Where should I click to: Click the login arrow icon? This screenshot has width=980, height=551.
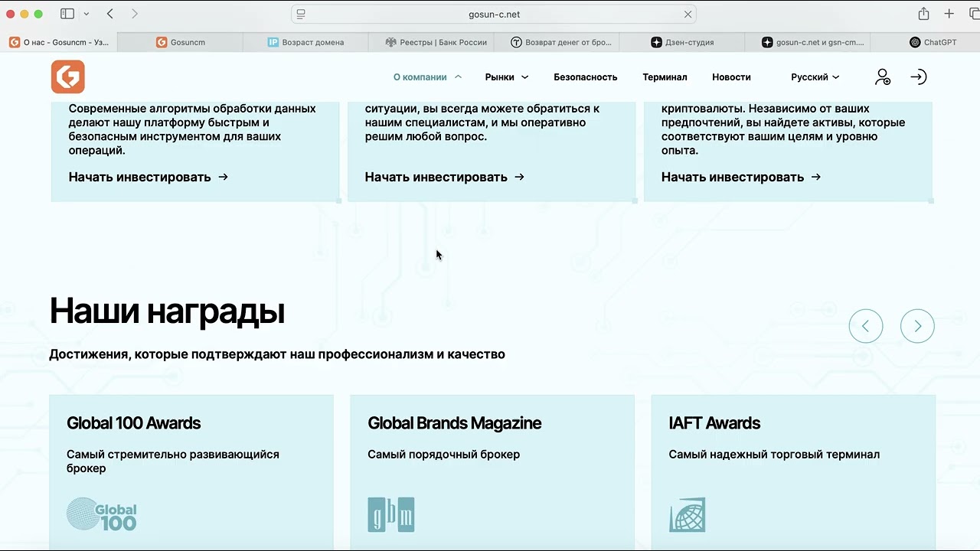click(x=918, y=77)
